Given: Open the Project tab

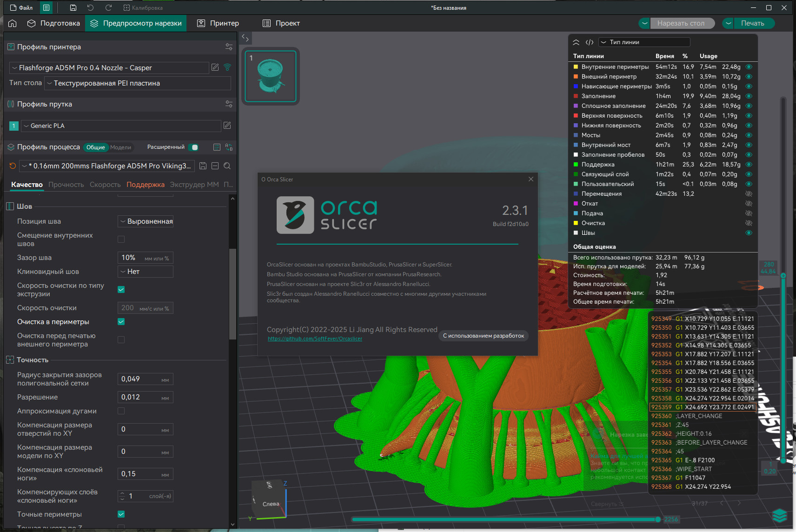Looking at the screenshot, I should (x=281, y=23).
